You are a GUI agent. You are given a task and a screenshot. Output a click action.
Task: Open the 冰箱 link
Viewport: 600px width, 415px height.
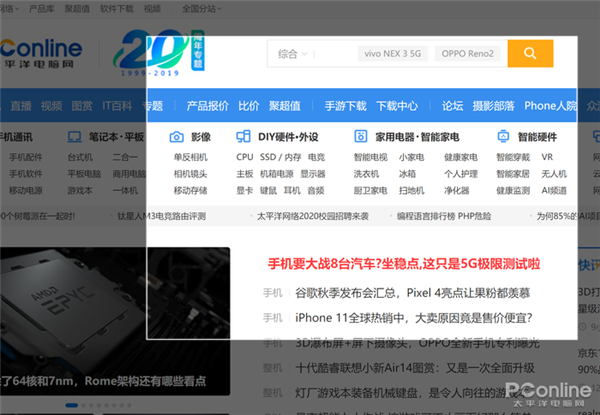pyautogui.click(x=407, y=174)
